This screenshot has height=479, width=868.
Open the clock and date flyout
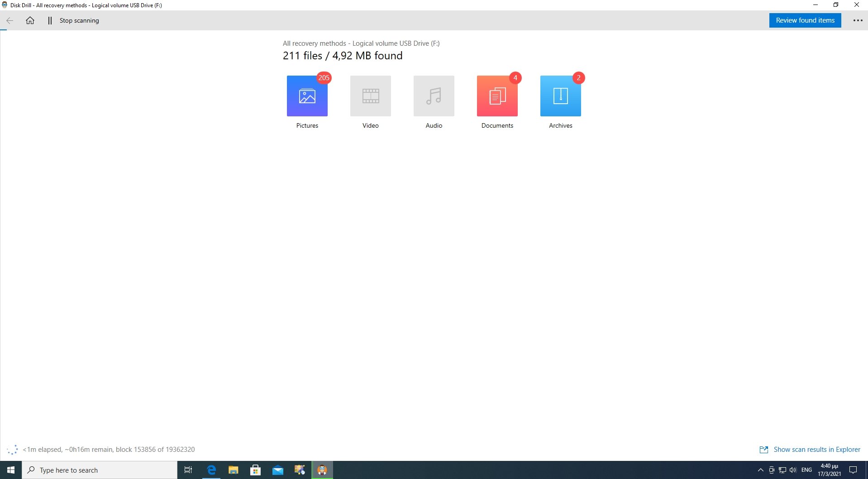click(x=829, y=470)
